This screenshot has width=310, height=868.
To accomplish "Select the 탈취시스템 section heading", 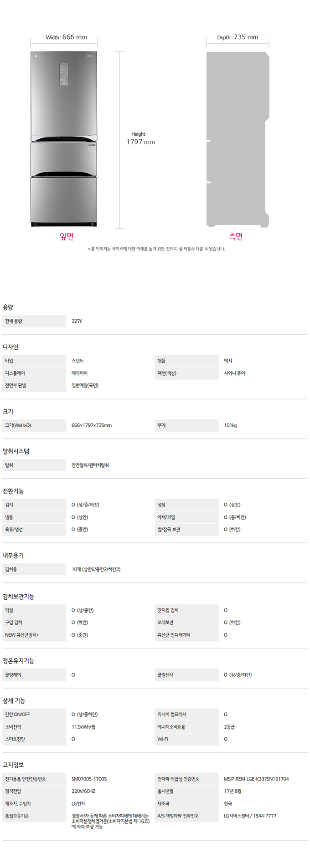I will coord(16,451).
